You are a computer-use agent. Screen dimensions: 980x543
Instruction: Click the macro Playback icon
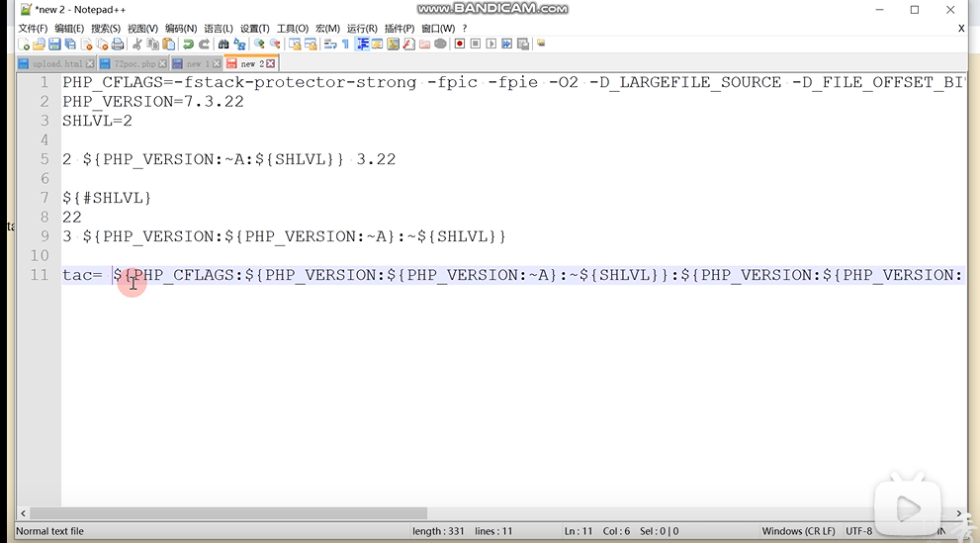pos(491,44)
